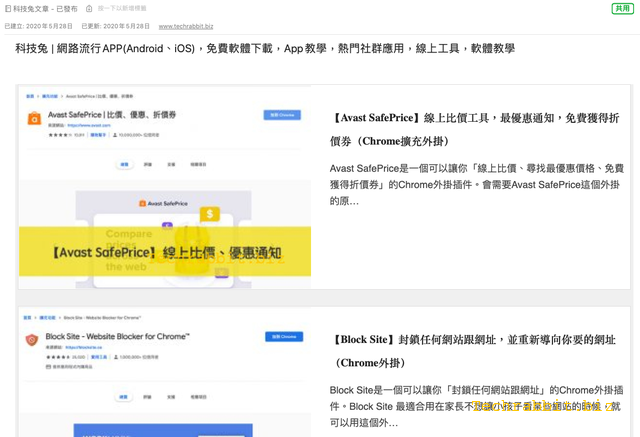
Task: Click the 已更新: 2020年5月28日 updated date
Action: tap(116, 26)
